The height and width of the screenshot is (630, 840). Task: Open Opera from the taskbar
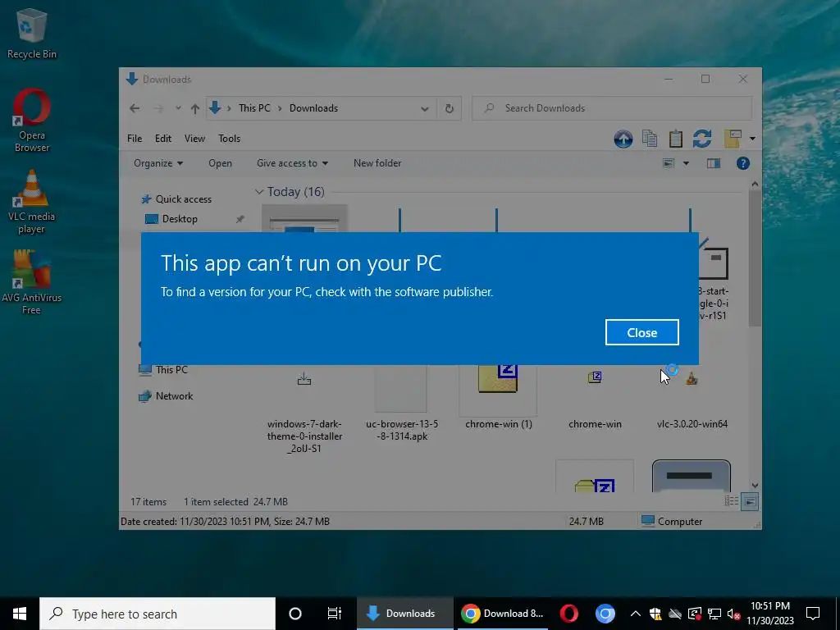(x=569, y=614)
